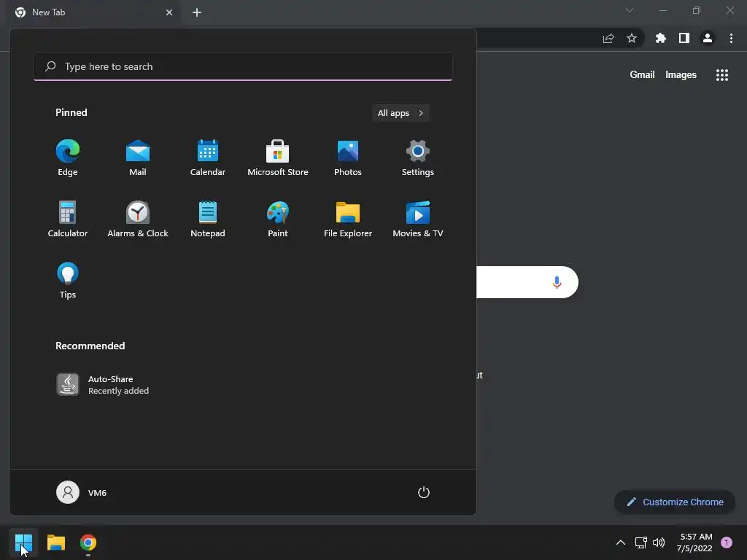Open Chrome's tab search dropdown
This screenshot has width=747, height=560.
(x=630, y=10)
